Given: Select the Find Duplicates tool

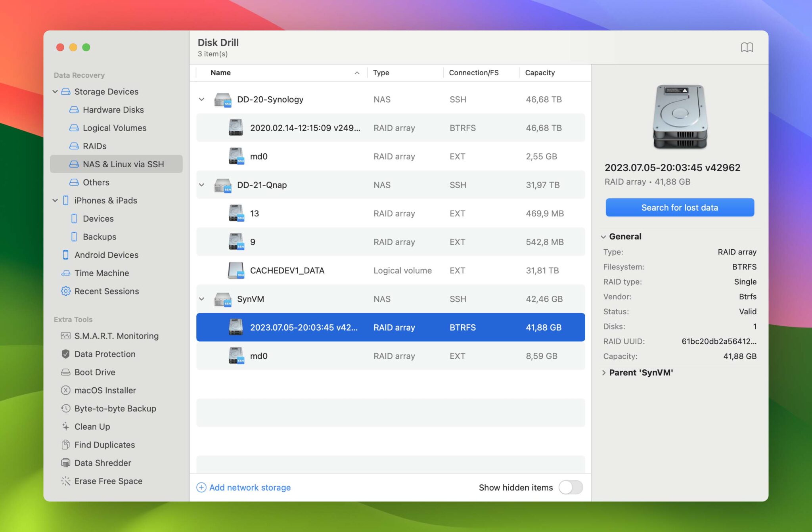Looking at the screenshot, I should [104, 445].
